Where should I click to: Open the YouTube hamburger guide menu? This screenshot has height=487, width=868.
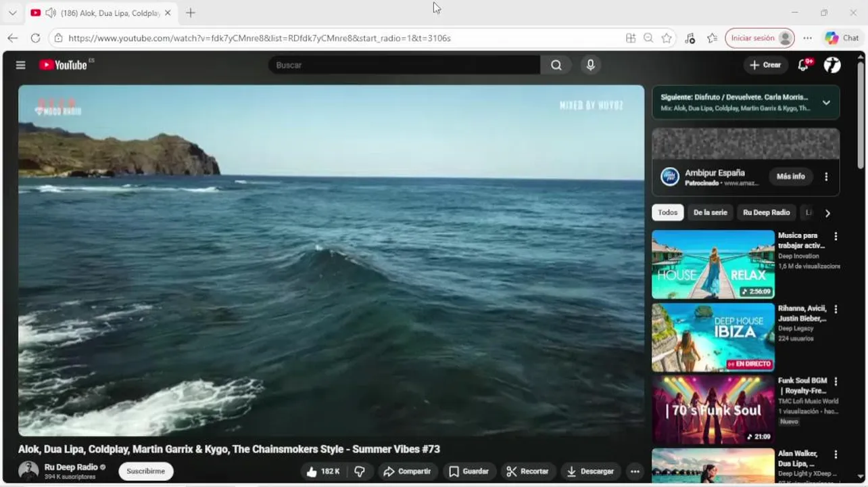(20, 65)
